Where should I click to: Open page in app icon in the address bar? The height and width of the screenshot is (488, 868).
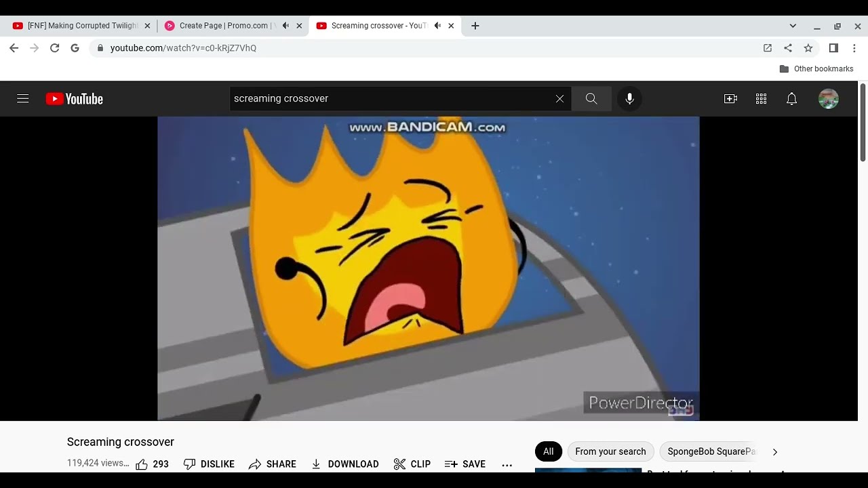(x=768, y=48)
